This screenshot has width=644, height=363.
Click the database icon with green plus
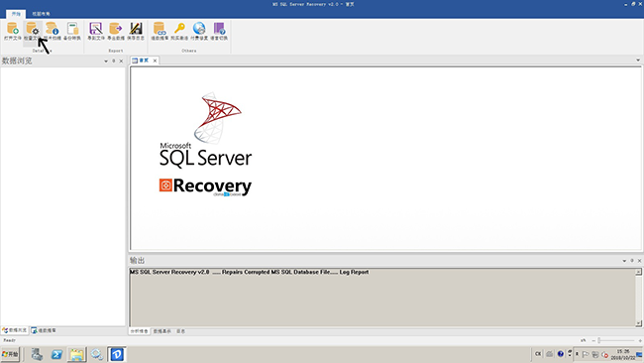[12, 29]
